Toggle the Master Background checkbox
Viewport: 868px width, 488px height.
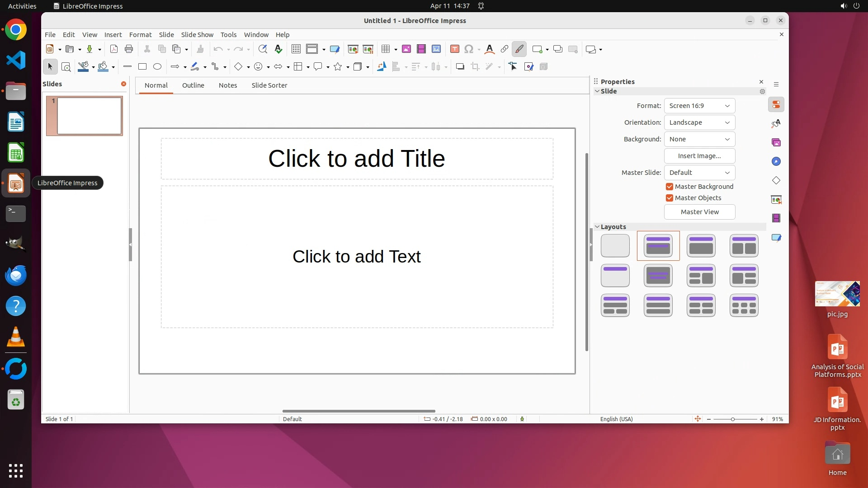point(670,187)
